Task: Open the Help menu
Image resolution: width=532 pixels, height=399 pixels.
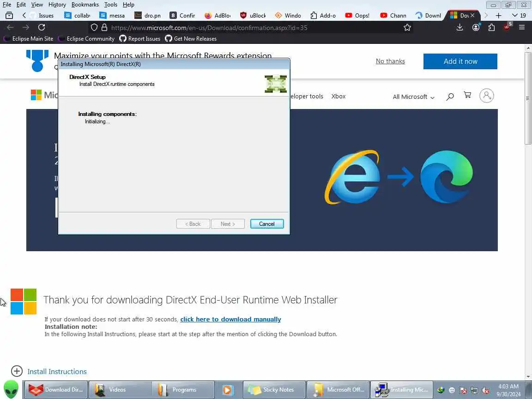Action: point(128,5)
